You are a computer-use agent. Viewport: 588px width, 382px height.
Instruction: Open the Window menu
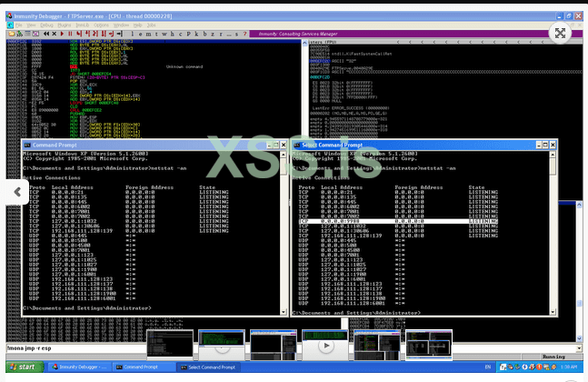click(x=121, y=25)
